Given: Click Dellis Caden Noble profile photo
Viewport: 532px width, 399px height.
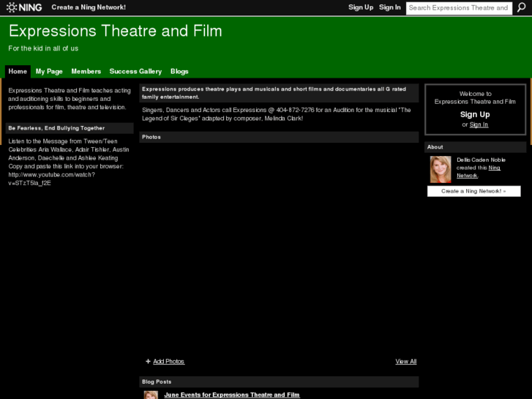Looking at the screenshot, I should [441, 169].
